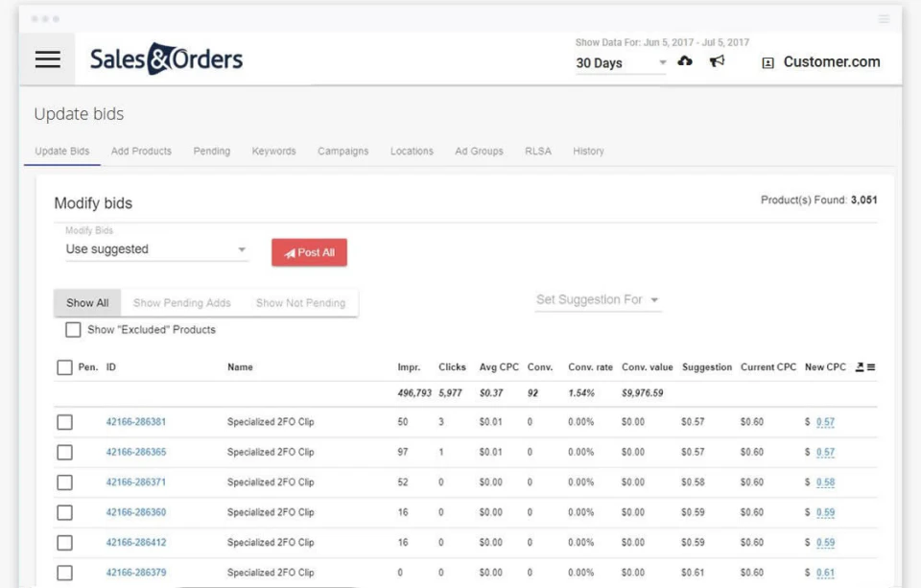Open the 30 Days date range dropdown
Screen dimensions: 921x588
pos(620,62)
